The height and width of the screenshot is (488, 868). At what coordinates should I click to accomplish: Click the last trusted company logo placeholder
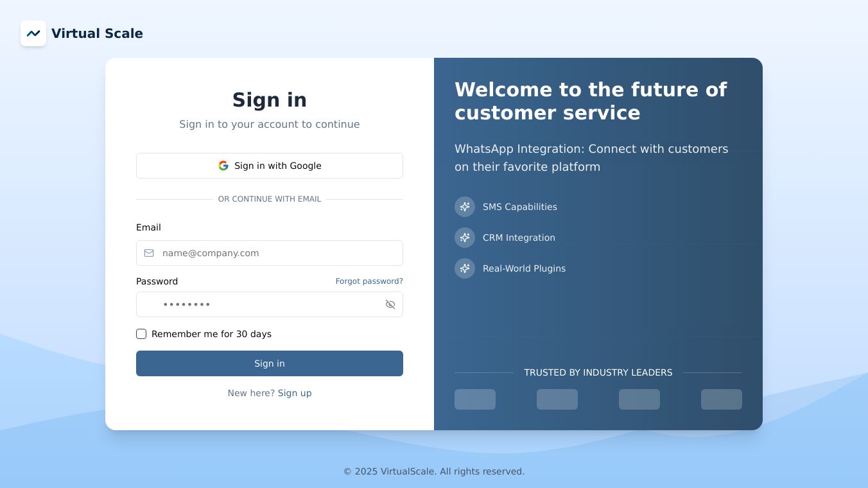(x=722, y=399)
